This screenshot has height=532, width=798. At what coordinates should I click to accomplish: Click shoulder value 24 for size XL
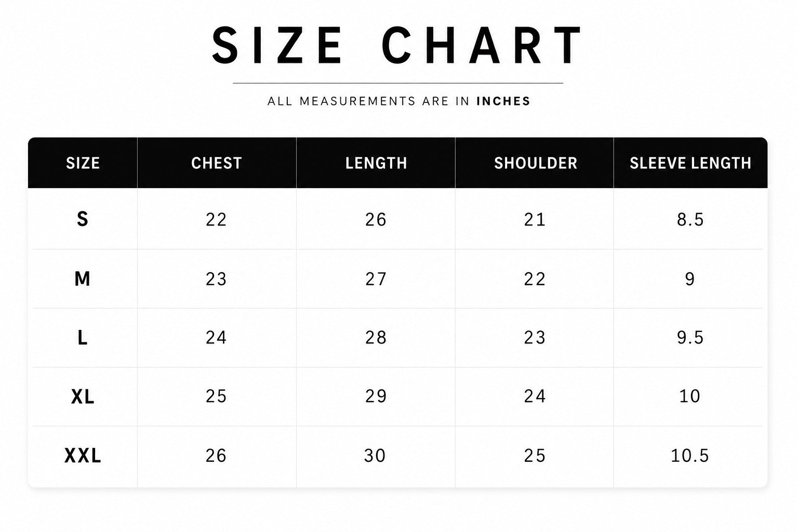[x=535, y=396]
